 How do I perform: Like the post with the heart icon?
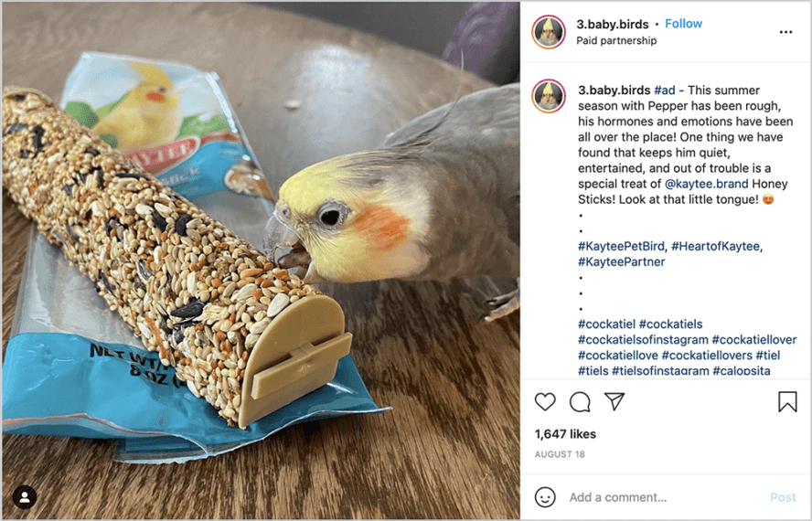[545, 402]
